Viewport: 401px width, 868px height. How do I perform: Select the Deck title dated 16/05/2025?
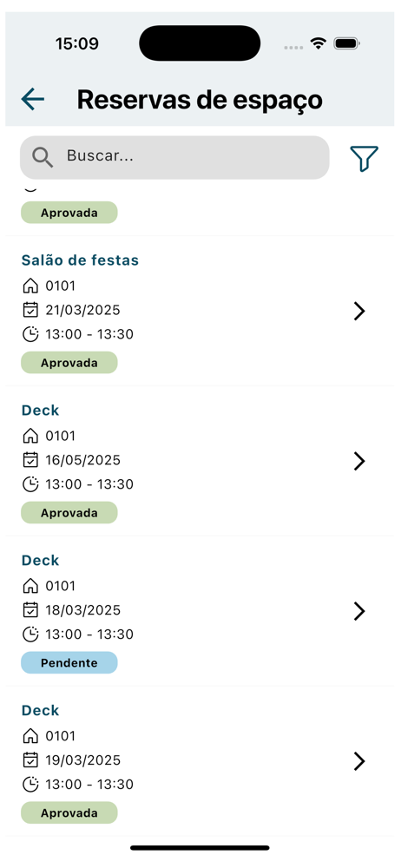click(41, 411)
